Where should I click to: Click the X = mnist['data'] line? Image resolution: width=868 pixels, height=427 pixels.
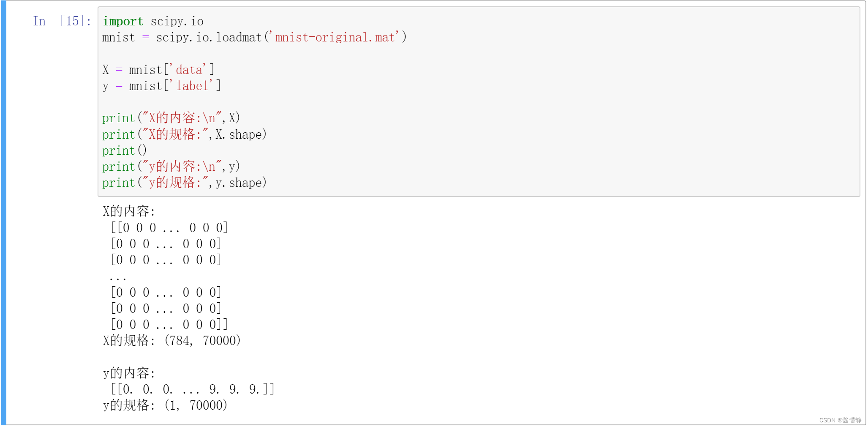pyautogui.click(x=158, y=70)
